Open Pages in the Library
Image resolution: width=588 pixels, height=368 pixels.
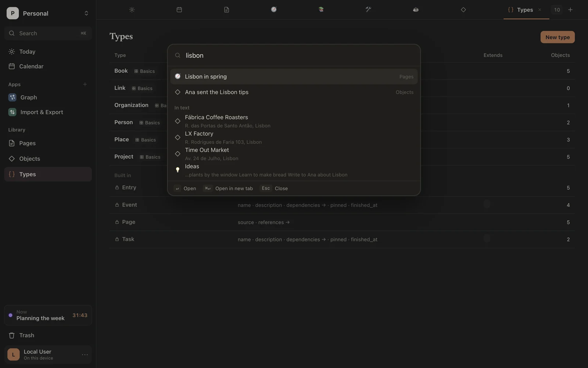pyautogui.click(x=48, y=143)
